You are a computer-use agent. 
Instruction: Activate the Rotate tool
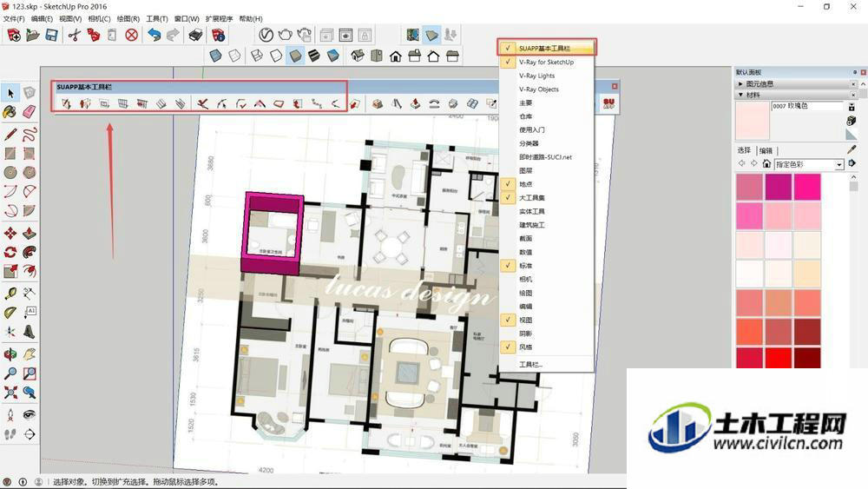pos(10,253)
